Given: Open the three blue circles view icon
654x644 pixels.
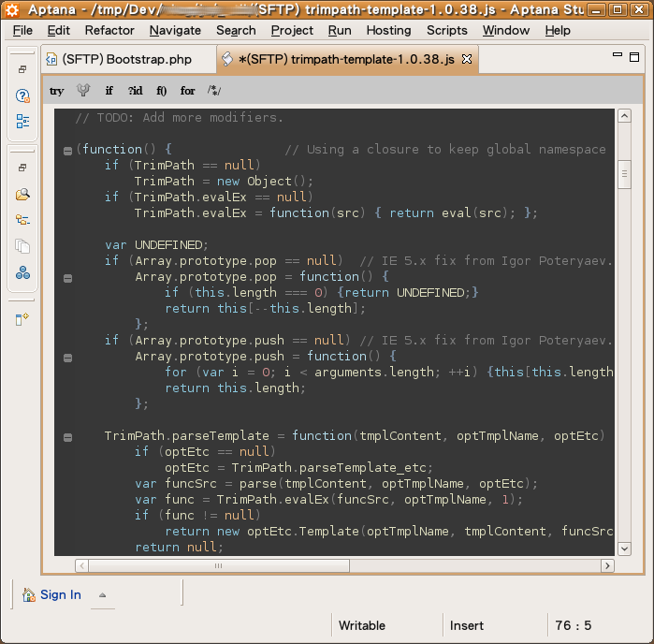Looking at the screenshot, I should pos(22,272).
